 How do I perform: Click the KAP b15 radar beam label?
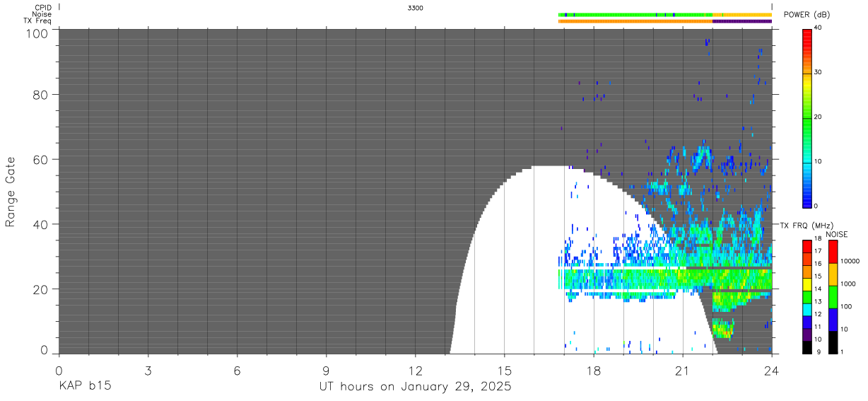85,388
